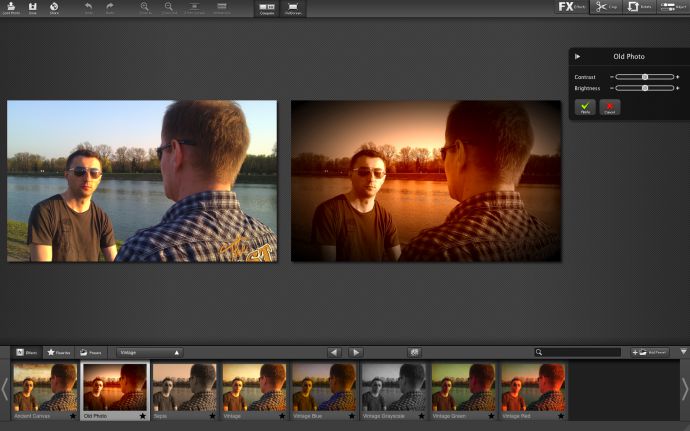The width and height of the screenshot is (690, 431).
Task: Click the full-size view toolbar icon
Action: tap(222, 7)
